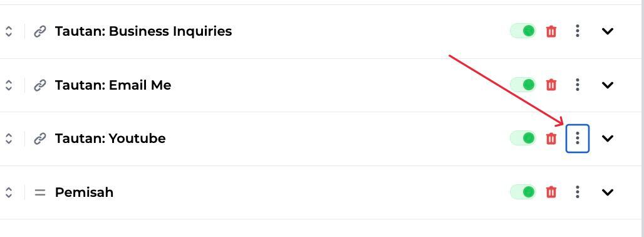Expand the Email Me block chevron
Screen dimensions: 644x237
(608, 85)
